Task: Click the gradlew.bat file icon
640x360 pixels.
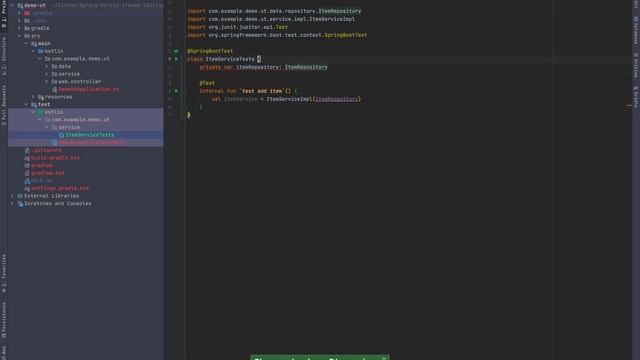Action: 27,173
